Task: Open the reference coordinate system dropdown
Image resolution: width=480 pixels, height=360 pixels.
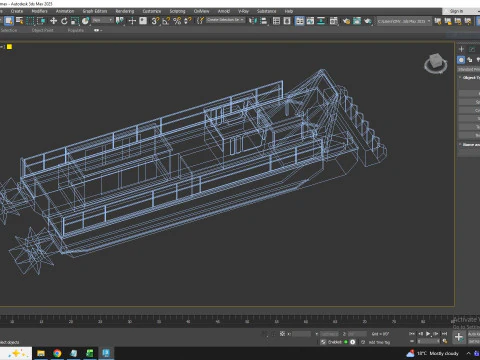Action: [x=102, y=20]
